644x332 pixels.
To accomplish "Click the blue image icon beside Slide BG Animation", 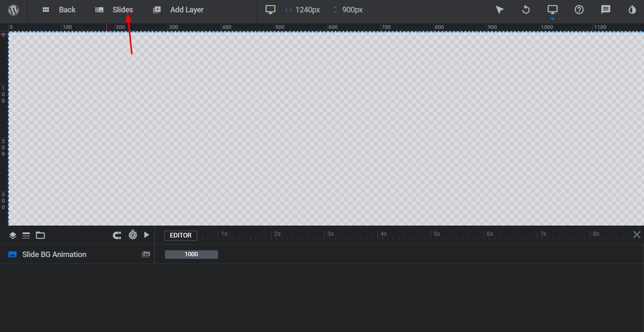I will (13, 255).
